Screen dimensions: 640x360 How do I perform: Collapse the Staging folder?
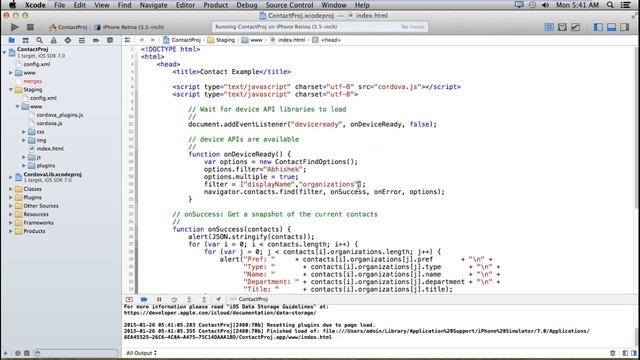[11, 89]
